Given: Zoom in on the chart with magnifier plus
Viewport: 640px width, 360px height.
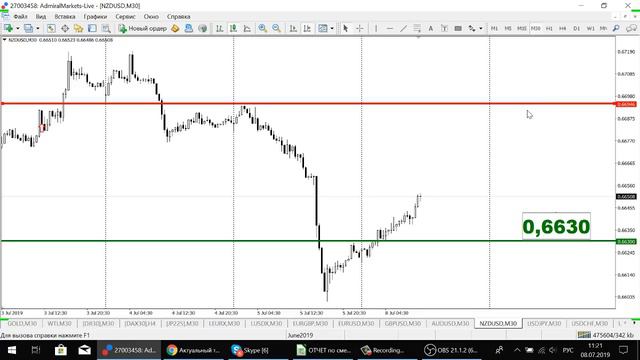Looking at the screenshot, I should (262, 28).
